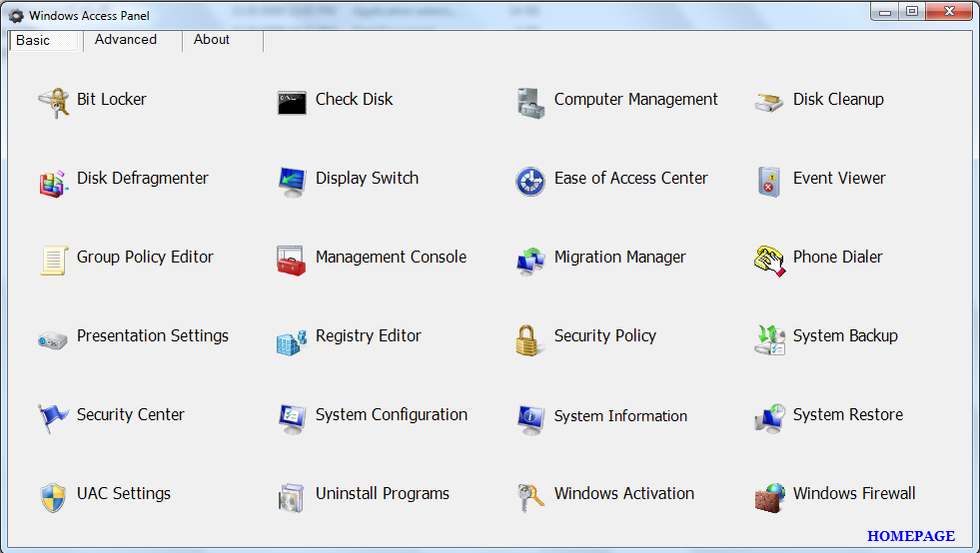This screenshot has width=980, height=553.
Task: Select the Check Disk label
Action: click(x=354, y=100)
